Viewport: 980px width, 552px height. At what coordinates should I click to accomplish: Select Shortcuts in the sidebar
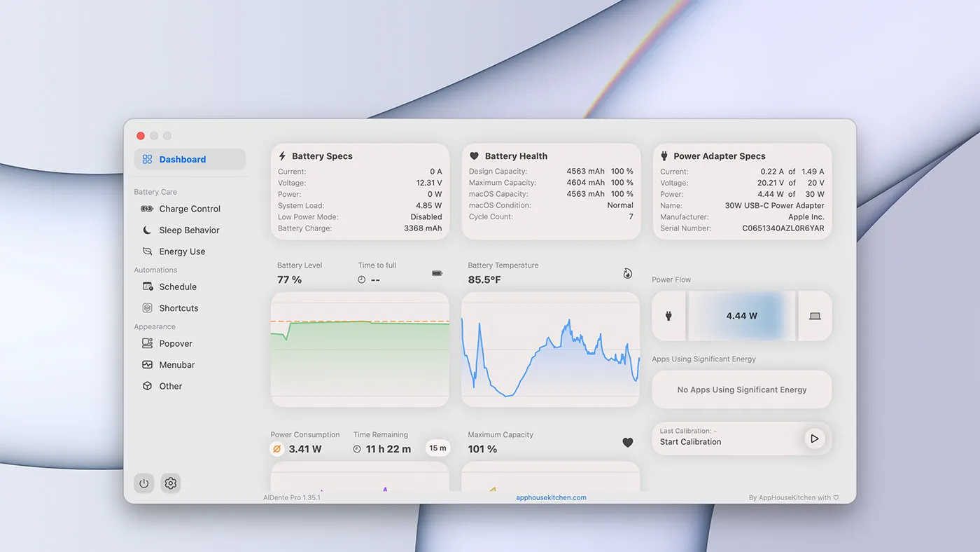click(178, 308)
